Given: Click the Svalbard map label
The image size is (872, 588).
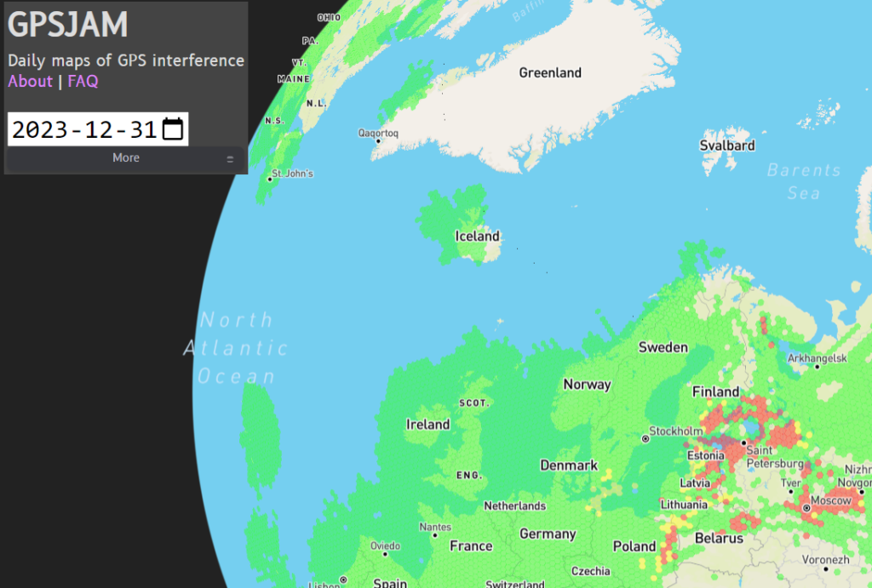Looking at the screenshot, I should point(727,146).
